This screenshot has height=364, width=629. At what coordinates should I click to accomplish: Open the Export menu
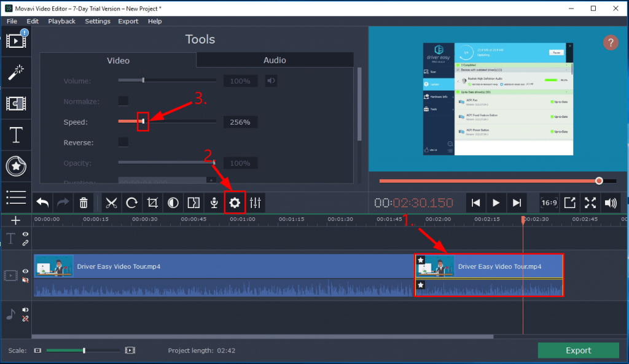click(128, 21)
